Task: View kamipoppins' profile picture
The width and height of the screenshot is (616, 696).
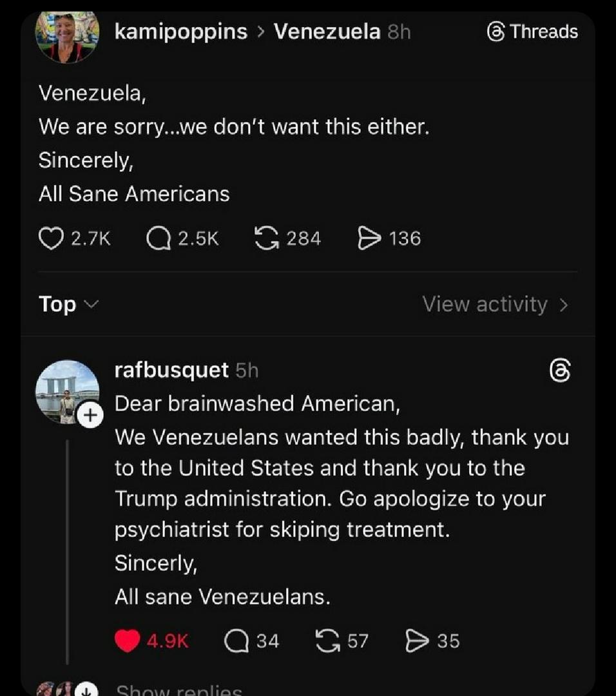Action: tap(66, 37)
